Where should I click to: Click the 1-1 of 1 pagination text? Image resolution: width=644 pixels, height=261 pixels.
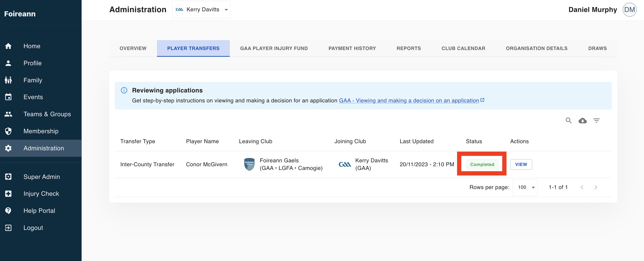click(x=558, y=187)
